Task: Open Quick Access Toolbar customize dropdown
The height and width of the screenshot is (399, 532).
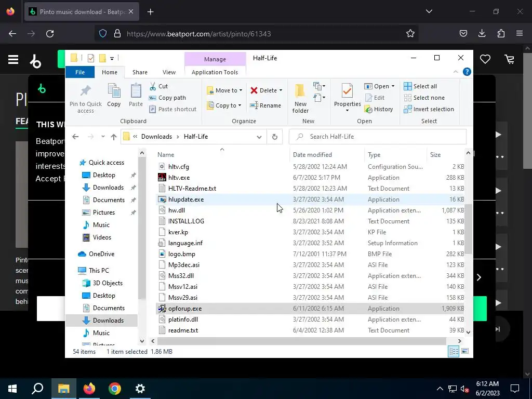Action: coord(112,58)
